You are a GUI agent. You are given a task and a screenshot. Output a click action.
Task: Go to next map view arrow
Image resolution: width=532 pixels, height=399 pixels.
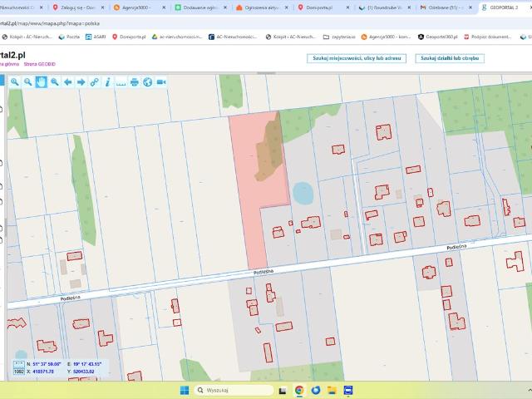81,81
